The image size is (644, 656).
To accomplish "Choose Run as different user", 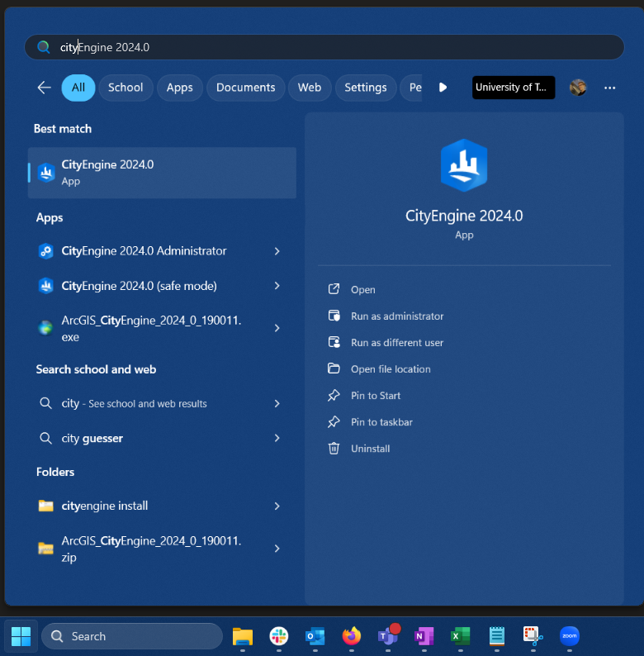I will click(x=397, y=343).
